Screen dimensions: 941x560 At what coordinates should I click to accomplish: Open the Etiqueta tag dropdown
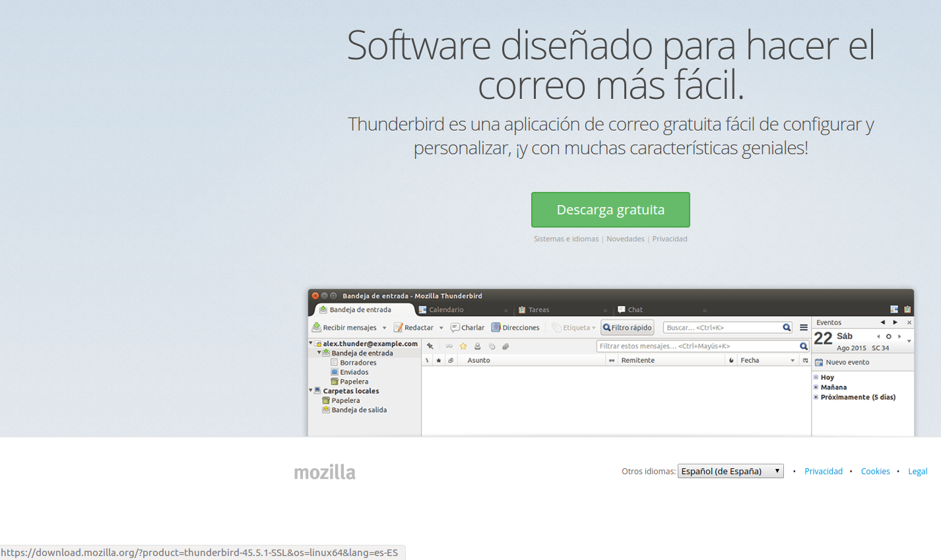[574, 327]
